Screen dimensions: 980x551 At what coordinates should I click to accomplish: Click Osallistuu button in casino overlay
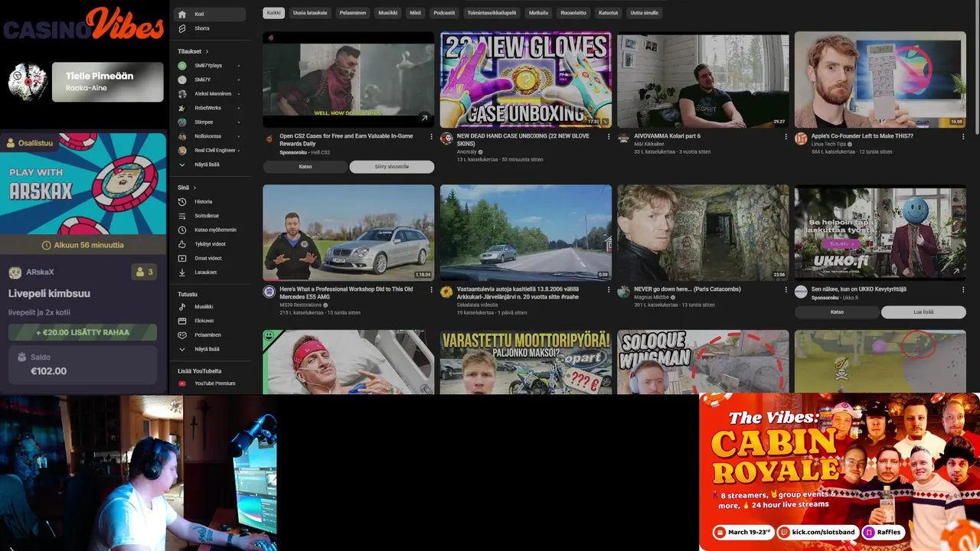pyautogui.click(x=30, y=142)
